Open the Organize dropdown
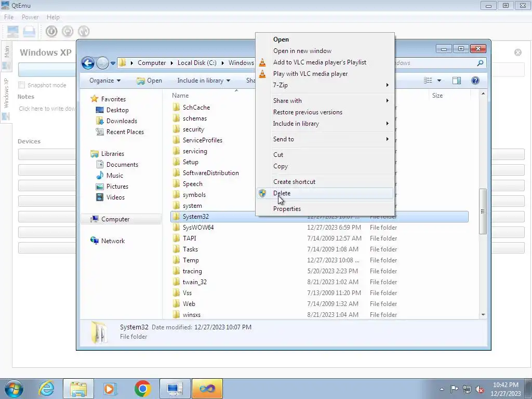The height and width of the screenshot is (399, 532). click(105, 81)
